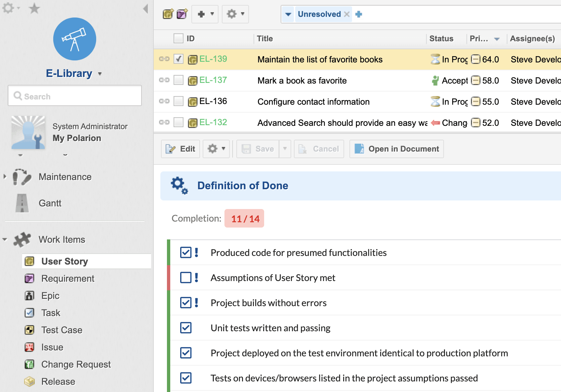The height and width of the screenshot is (392, 561).
Task: Open the plus create-new dropdown in toolbar
Action: 205,14
